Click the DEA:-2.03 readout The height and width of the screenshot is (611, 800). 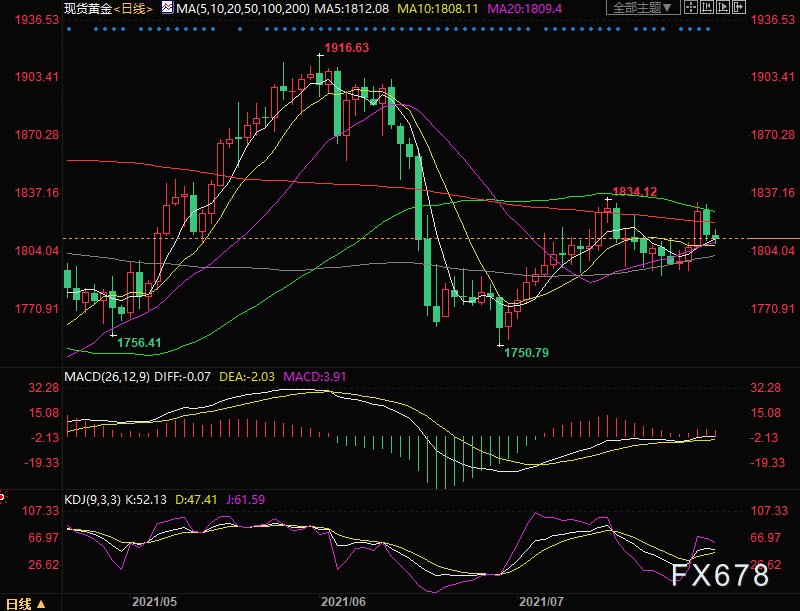[x=247, y=377]
